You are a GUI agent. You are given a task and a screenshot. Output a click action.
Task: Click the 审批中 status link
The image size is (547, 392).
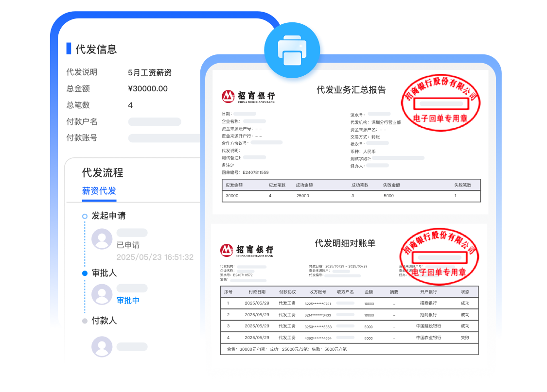point(128,300)
